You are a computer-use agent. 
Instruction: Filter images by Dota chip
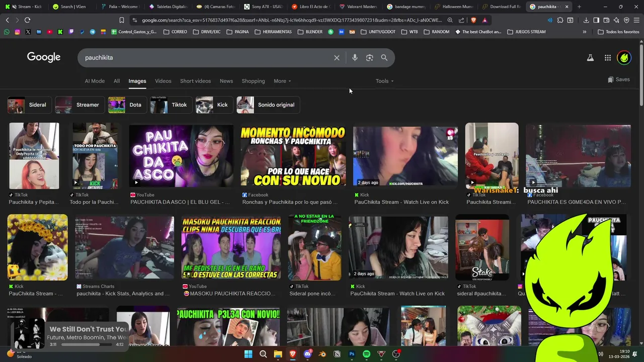127,105
